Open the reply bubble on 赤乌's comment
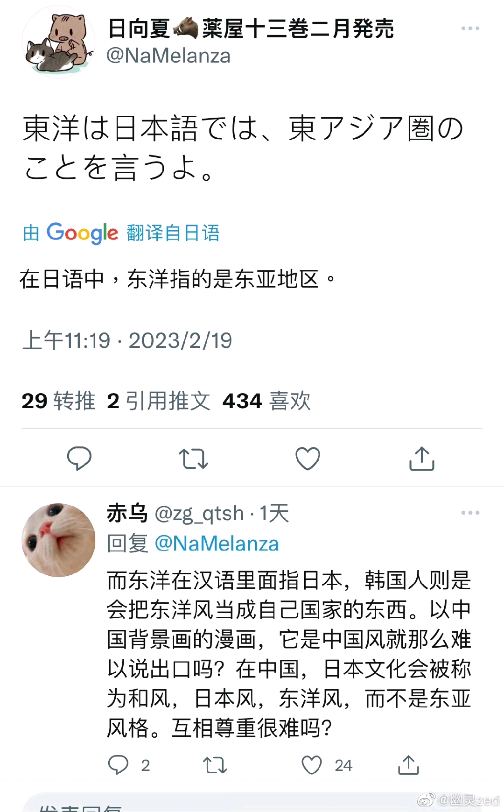 pyautogui.click(x=118, y=765)
